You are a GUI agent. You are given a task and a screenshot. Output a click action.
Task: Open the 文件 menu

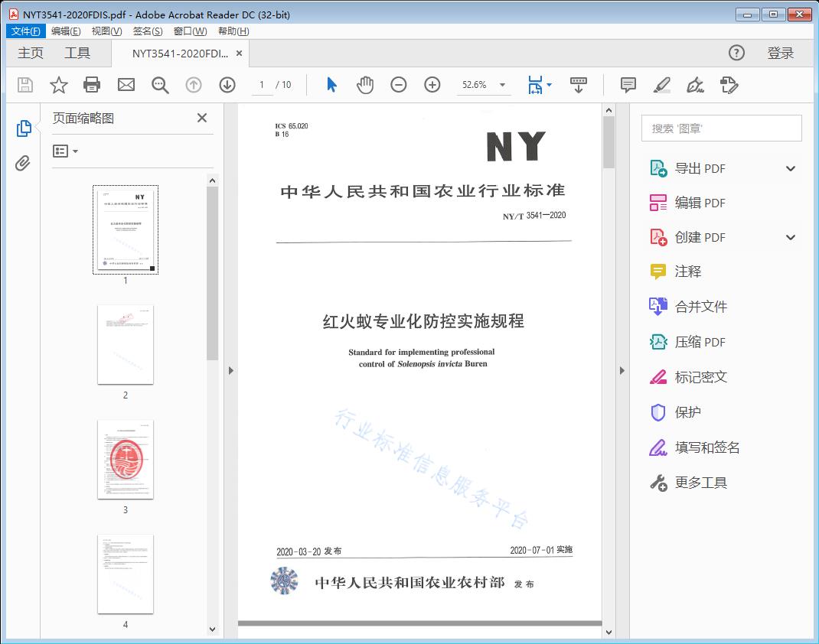(x=25, y=31)
